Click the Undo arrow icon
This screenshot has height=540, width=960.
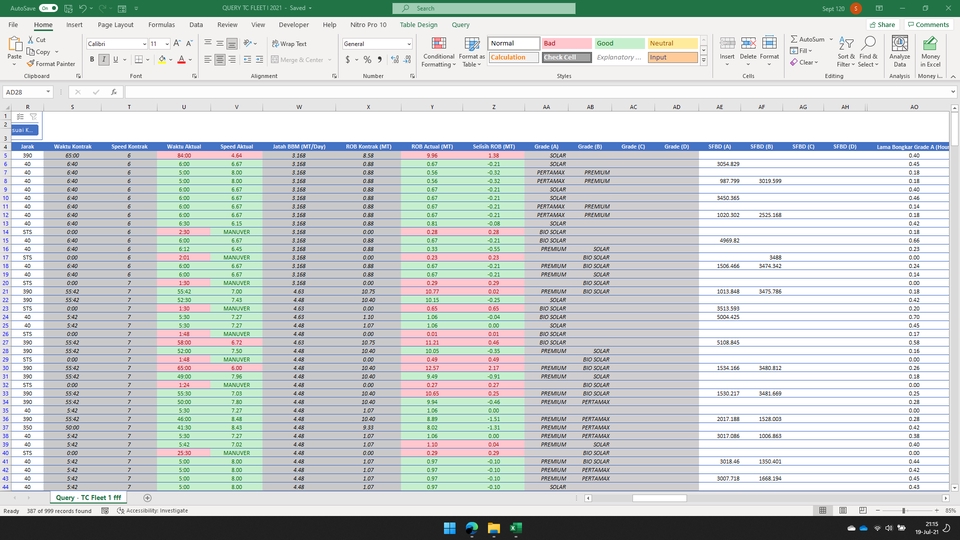(x=83, y=9)
